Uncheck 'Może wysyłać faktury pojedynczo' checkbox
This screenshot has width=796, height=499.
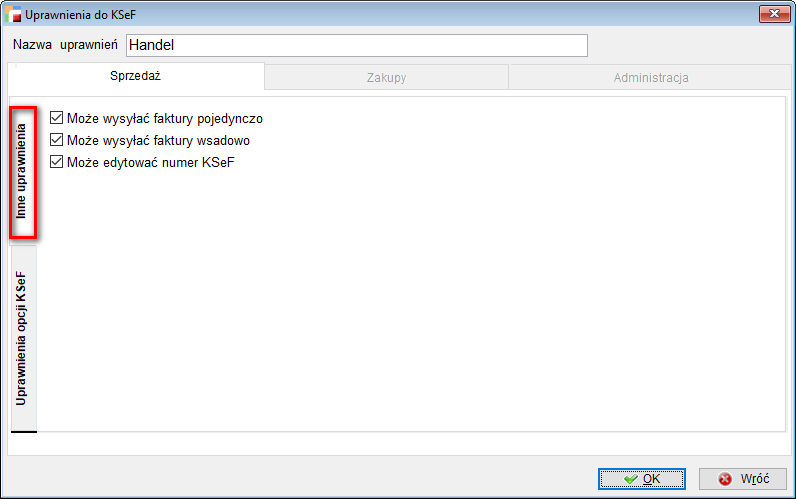(57, 118)
